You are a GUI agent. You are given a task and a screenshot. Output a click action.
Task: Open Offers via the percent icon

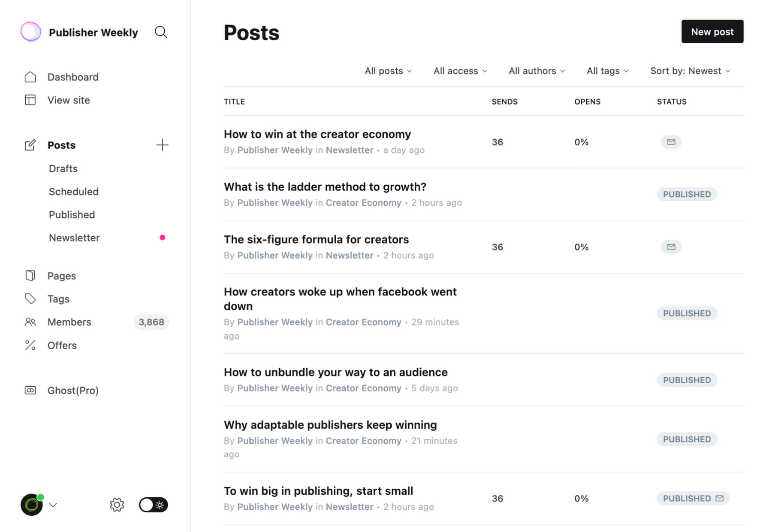[x=30, y=345]
